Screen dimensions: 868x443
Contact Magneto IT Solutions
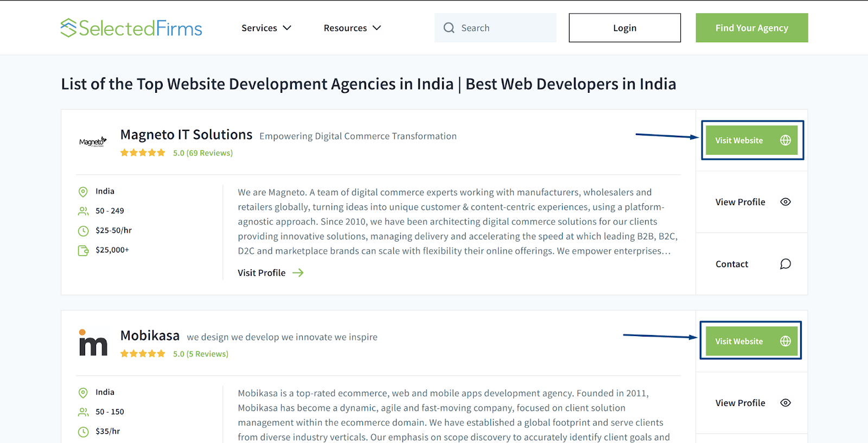click(752, 264)
